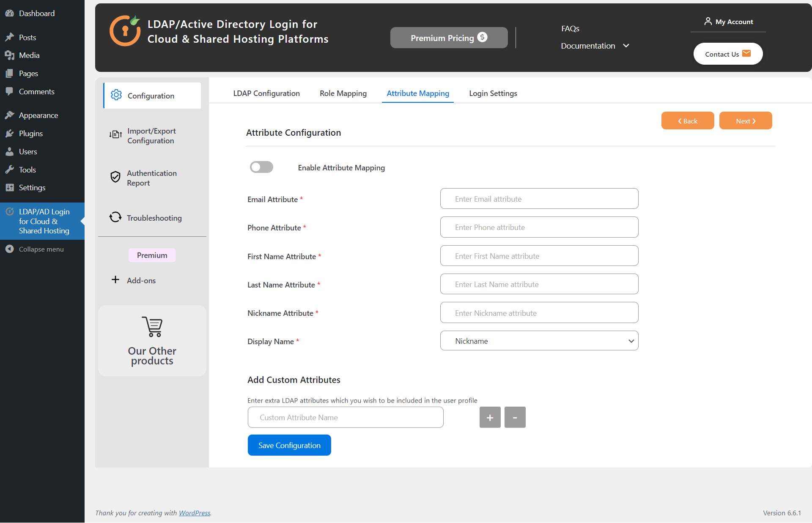Screen dimensions: 812x523
Task: Toggle Enable Attribute Mapping switch
Action: pos(261,167)
